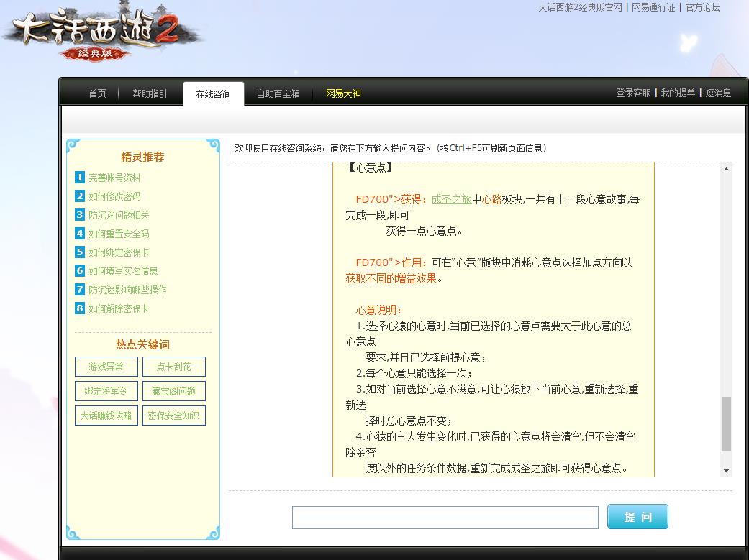The height and width of the screenshot is (560, 749).
Task: Click the number 2 badge beside 如何修改密码
Action: (x=80, y=196)
